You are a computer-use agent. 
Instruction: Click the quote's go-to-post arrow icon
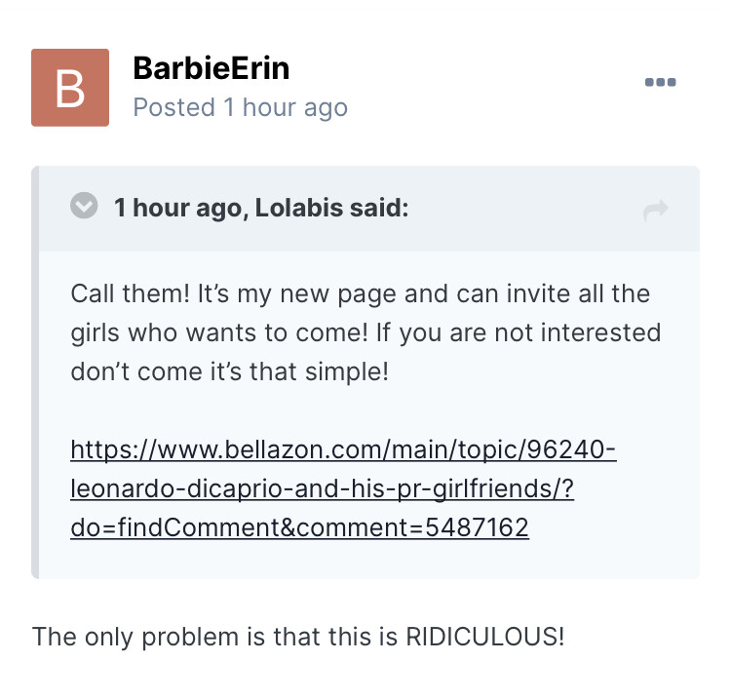656,210
